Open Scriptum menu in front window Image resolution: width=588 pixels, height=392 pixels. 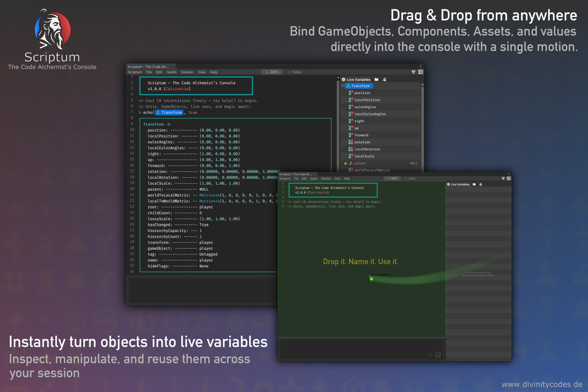[x=285, y=179]
